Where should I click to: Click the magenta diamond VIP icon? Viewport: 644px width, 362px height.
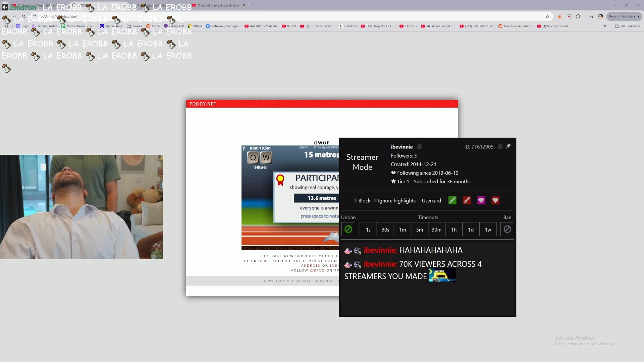click(x=481, y=200)
